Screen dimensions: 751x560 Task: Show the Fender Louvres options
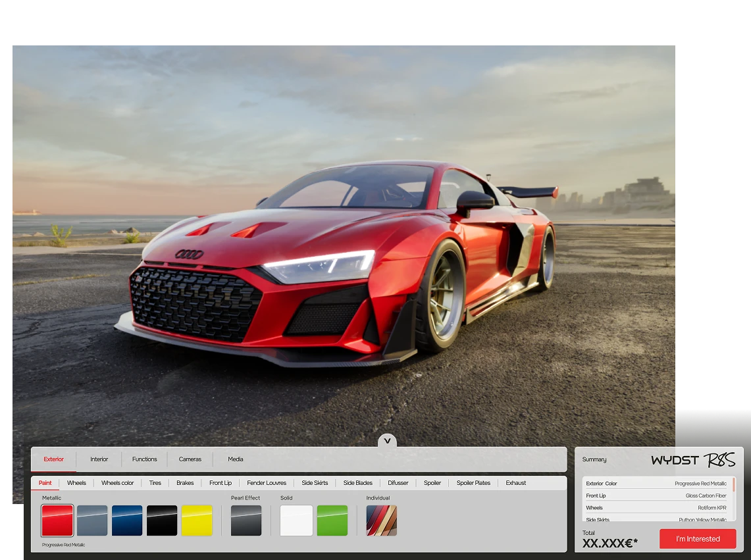[267, 483]
